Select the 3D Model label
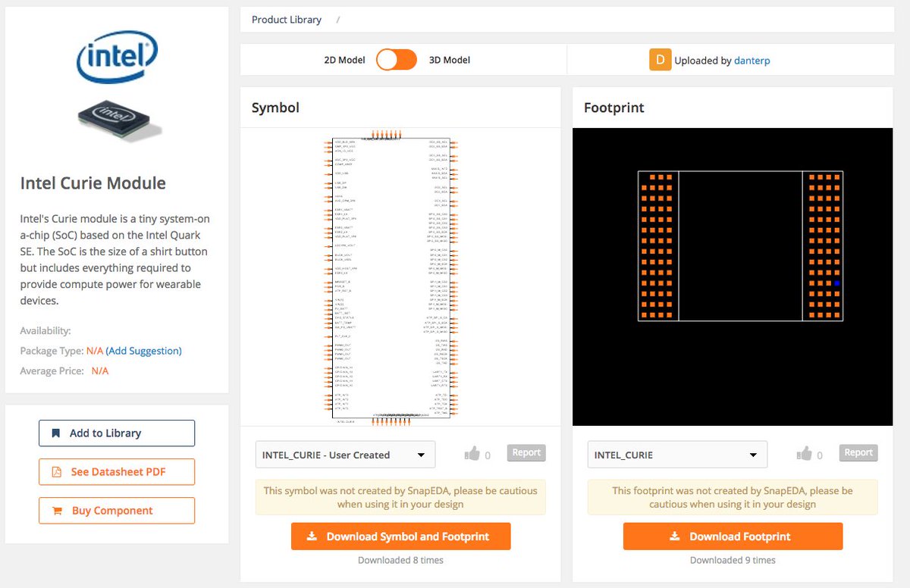Viewport: 910px width, 588px height. pyautogui.click(x=450, y=60)
